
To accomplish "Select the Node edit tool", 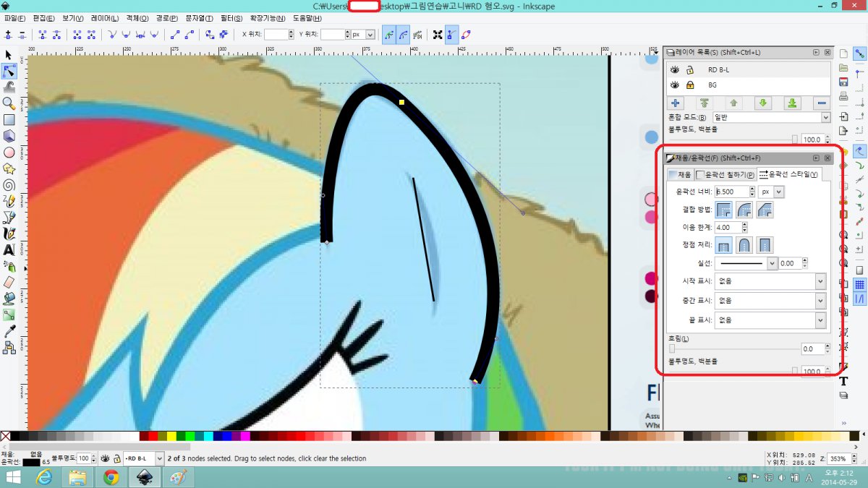I will tap(9, 71).
